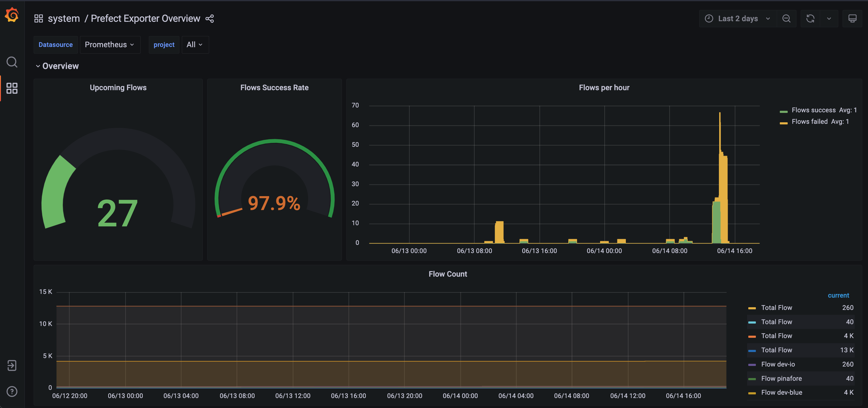Open the refresh interval dropdown arrow
Viewport: 868px width, 408px height.
tap(829, 18)
